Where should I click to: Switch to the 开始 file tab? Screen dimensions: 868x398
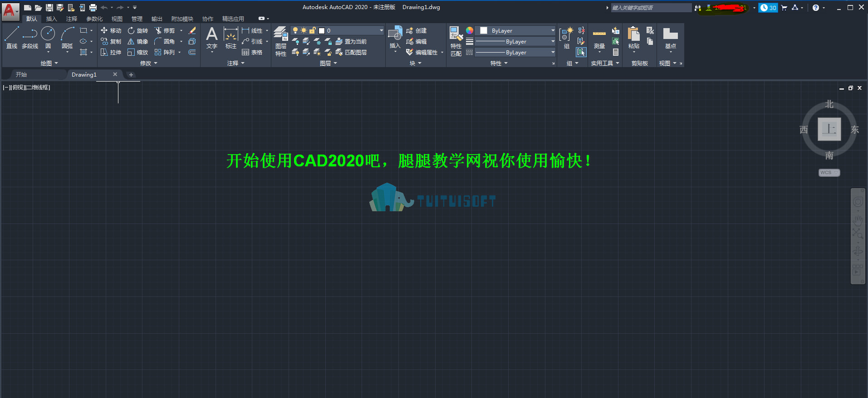[x=21, y=74]
